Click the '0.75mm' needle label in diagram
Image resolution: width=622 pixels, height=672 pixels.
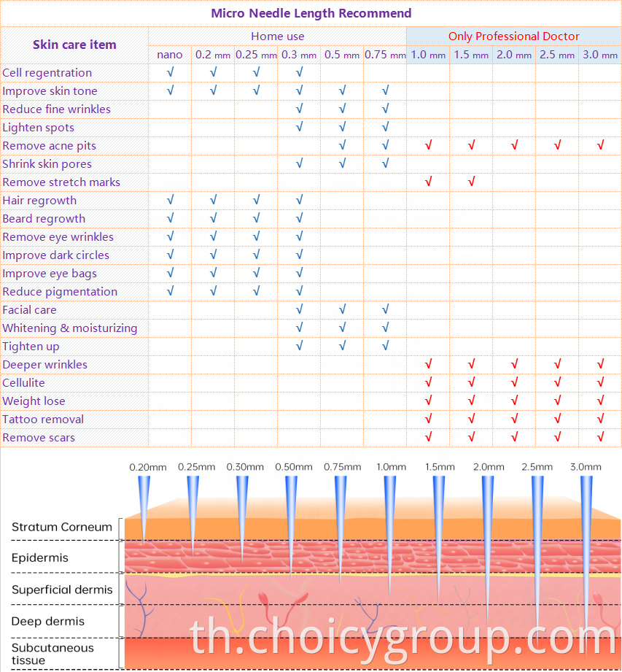click(x=342, y=467)
